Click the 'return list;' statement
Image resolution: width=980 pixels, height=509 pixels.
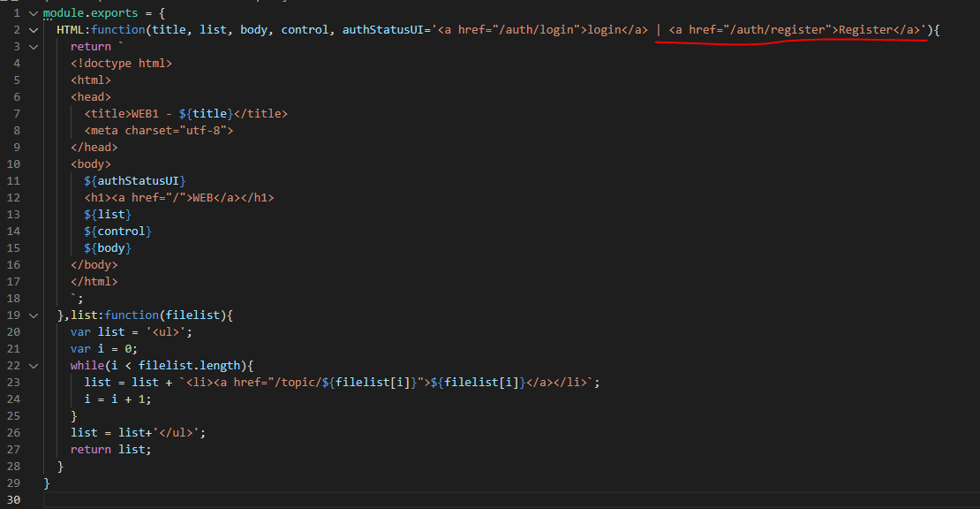coord(110,450)
